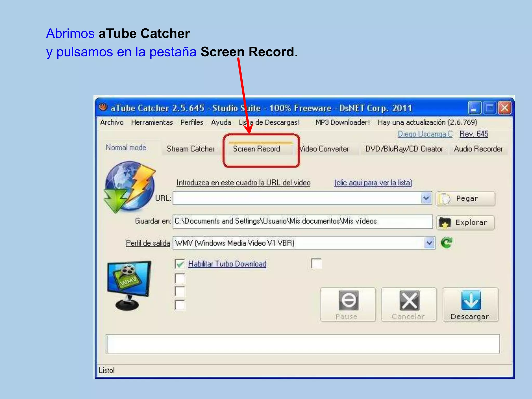
Task: Click the WMV monitor profile icon
Action: tap(129, 285)
